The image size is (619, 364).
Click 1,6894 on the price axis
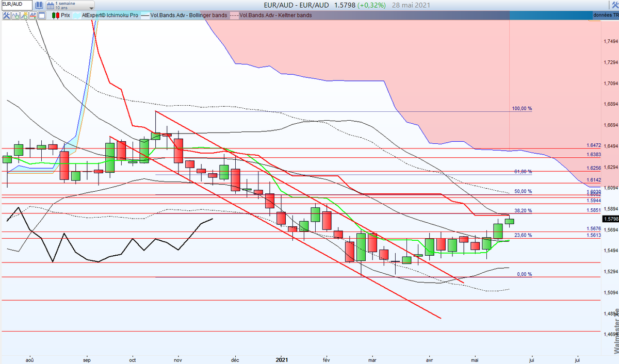pyautogui.click(x=611, y=104)
